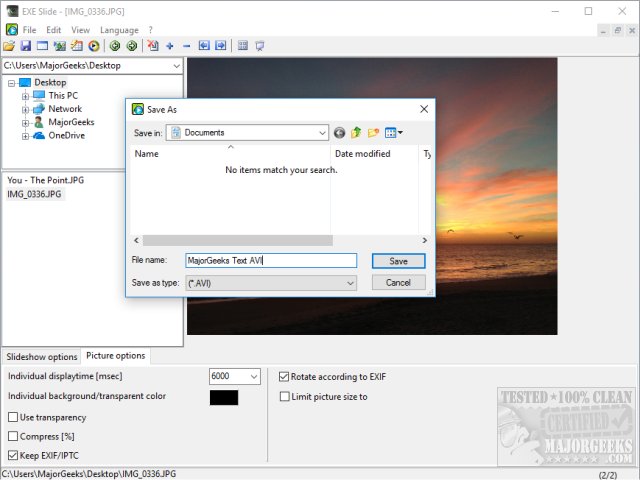This screenshot has height=480, width=640.
Task: Click the OneDrive cloud icon in tree
Action: [x=39, y=136]
